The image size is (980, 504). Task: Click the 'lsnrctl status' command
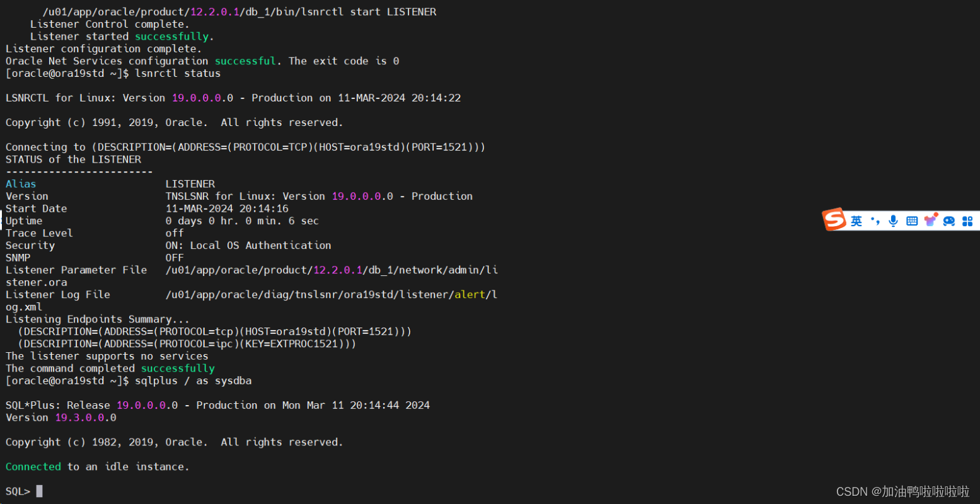click(178, 73)
